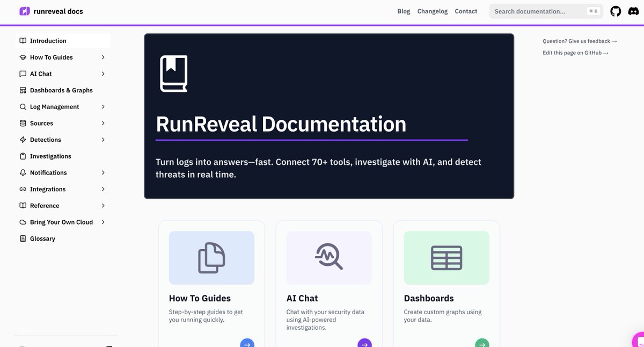Screen dimensions: 644x347
Task: Click 'Question? Give us feedback' link
Action: (x=580, y=41)
